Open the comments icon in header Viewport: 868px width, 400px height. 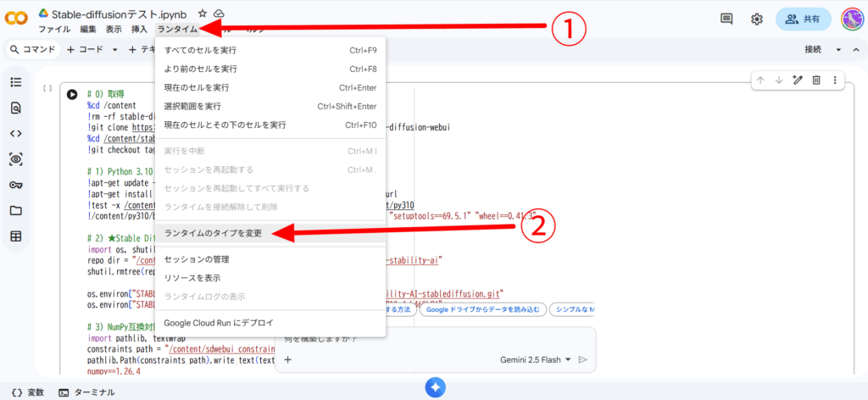[x=726, y=19]
